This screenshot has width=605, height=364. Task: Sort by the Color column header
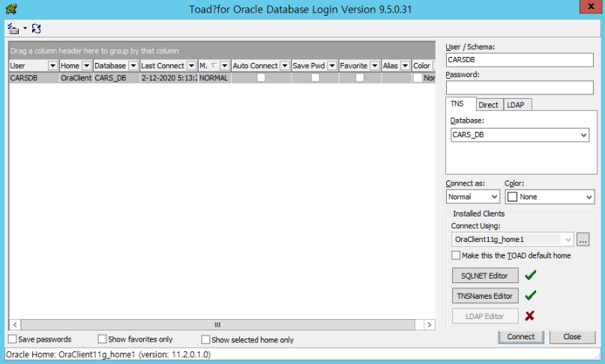pyautogui.click(x=421, y=66)
